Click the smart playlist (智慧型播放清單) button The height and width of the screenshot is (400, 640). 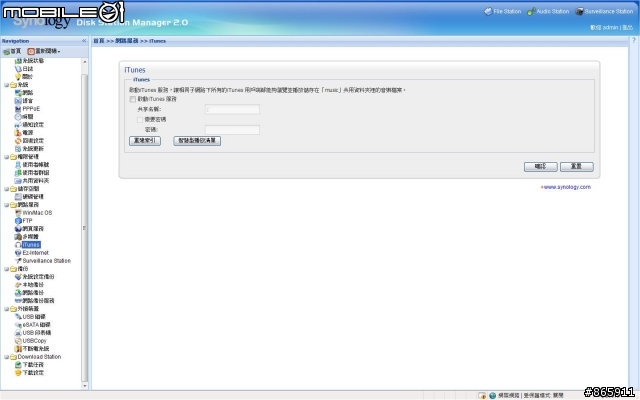pos(197,141)
